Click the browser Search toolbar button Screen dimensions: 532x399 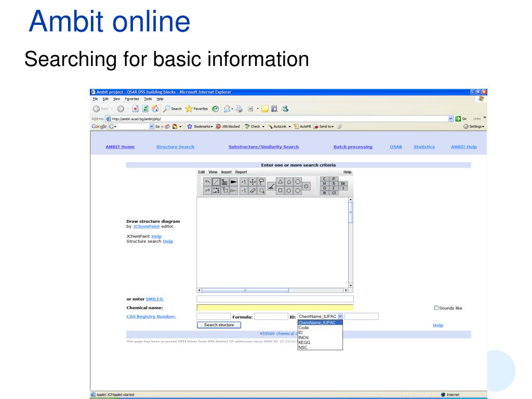pyautogui.click(x=172, y=109)
